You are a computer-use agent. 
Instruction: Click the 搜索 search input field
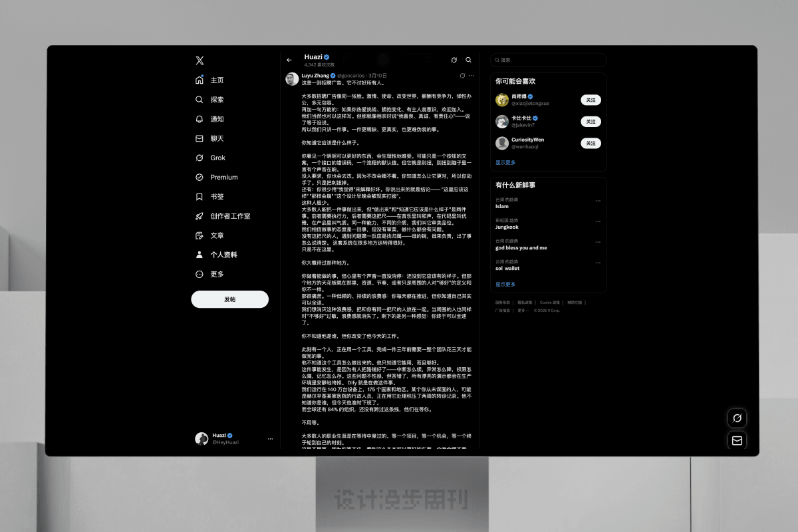[549, 60]
